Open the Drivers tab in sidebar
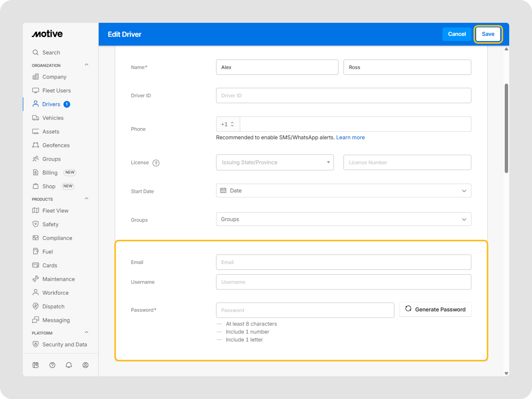Image resolution: width=532 pixels, height=399 pixels. (51, 104)
